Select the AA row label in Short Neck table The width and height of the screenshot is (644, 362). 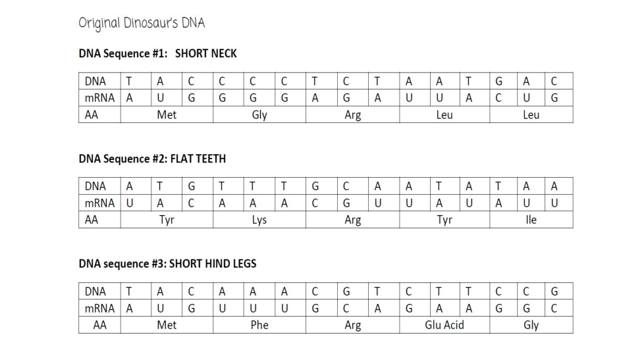click(x=92, y=115)
